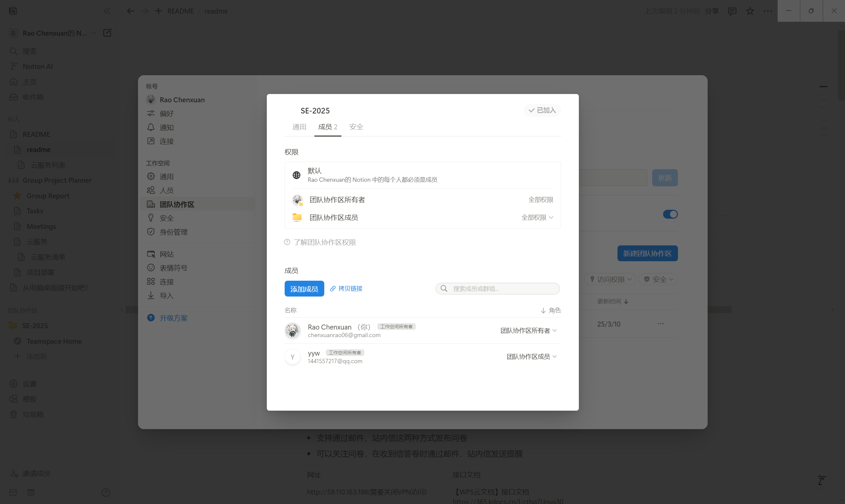The width and height of the screenshot is (845, 504).
Task: Open the comments icon in top bar
Action: point(732,11)
